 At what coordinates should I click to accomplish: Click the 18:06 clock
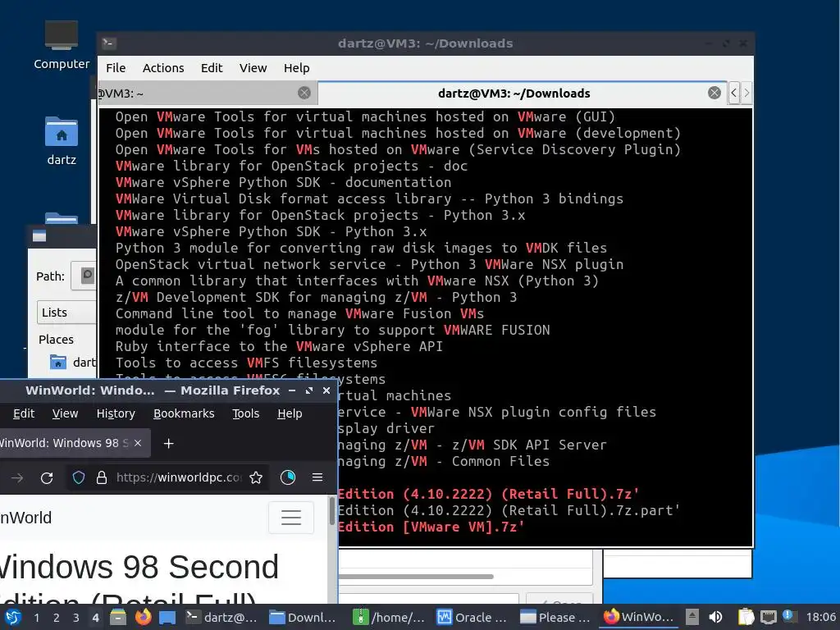[820, 617]
